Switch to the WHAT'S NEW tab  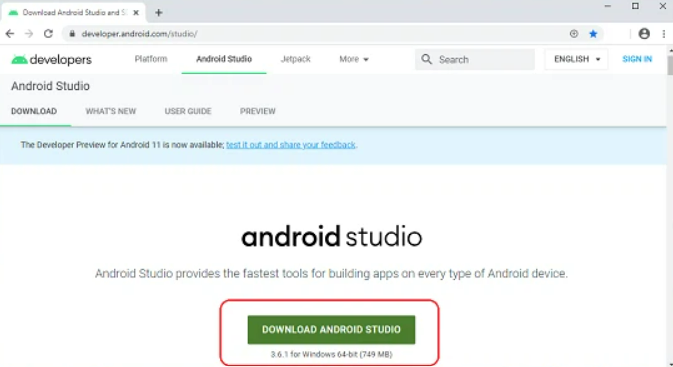click(x=111, y=111)
